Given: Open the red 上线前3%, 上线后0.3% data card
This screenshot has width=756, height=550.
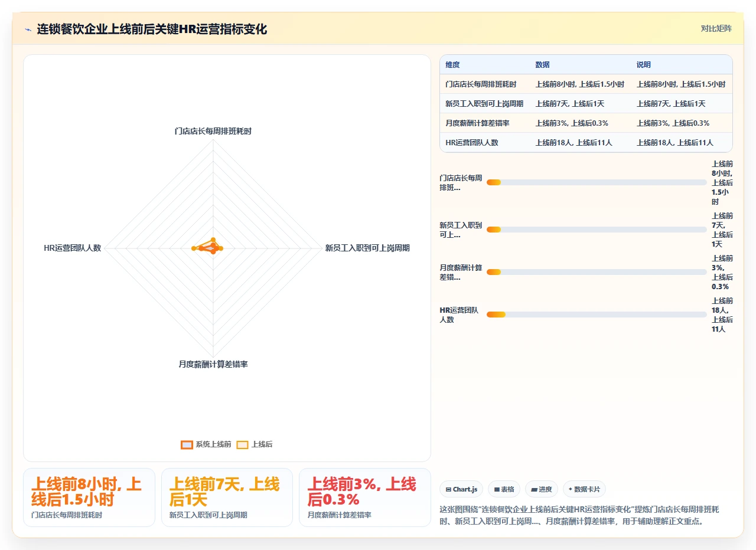Looking at the screenshot, I should pyautogui.click(x=365, y=497).
